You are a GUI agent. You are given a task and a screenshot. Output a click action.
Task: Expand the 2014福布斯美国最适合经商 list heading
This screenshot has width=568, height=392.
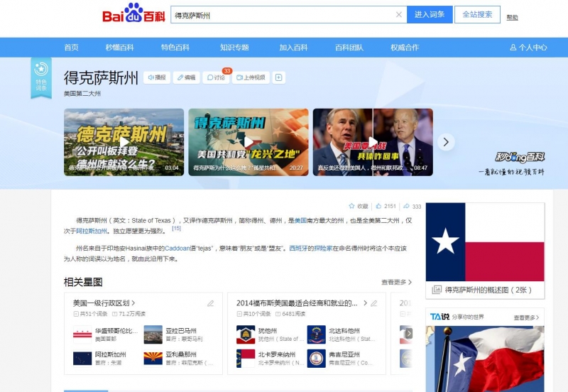[302, 303]
